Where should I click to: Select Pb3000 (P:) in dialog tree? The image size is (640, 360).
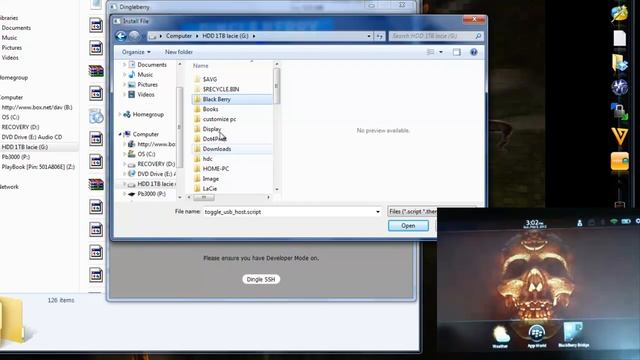coord(151,194)
